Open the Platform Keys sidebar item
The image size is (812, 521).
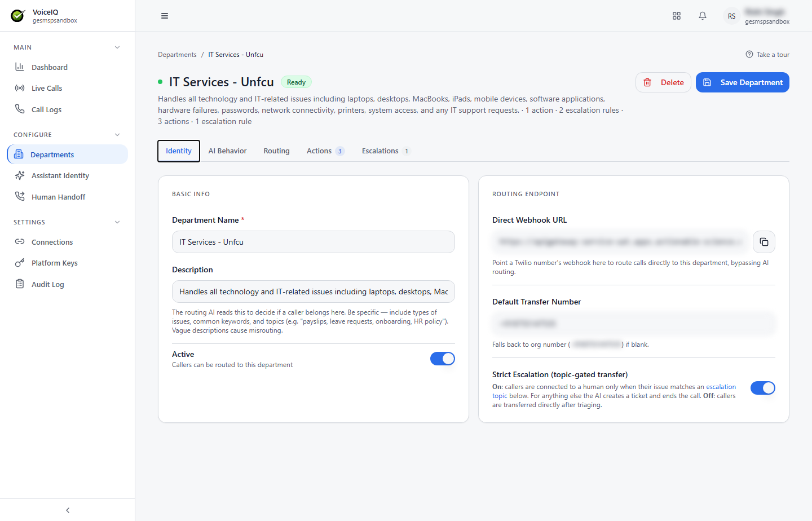coord(68,263)
